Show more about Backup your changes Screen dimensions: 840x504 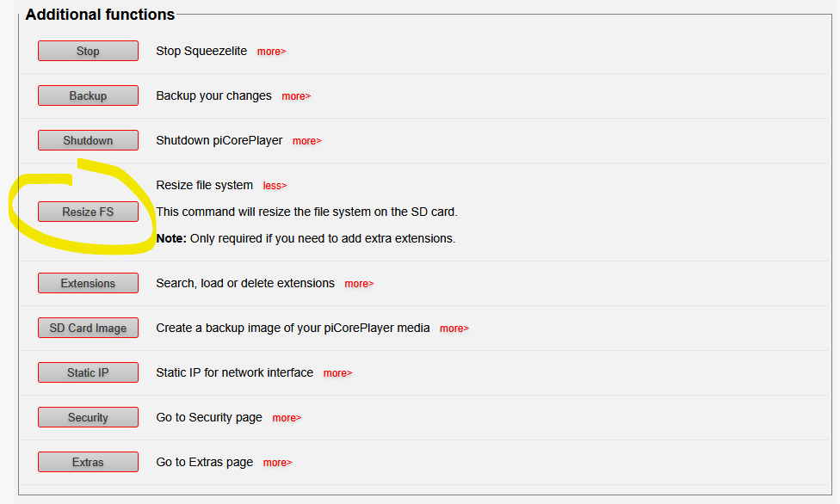pyautogui.click(x=296, y=96)
